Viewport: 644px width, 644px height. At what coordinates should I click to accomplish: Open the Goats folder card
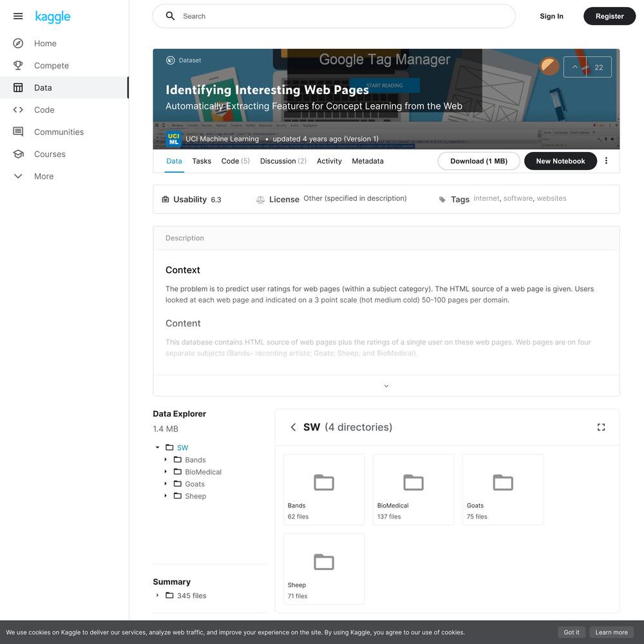[x=503, y=489]
